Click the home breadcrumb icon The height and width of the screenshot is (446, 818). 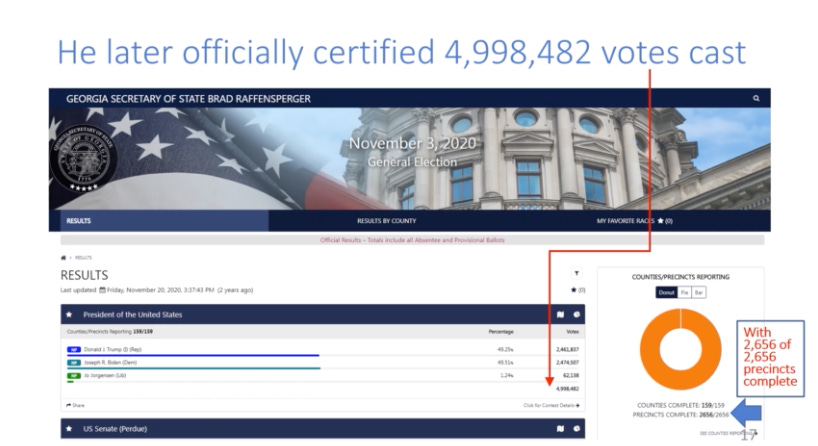coord(64,258)
